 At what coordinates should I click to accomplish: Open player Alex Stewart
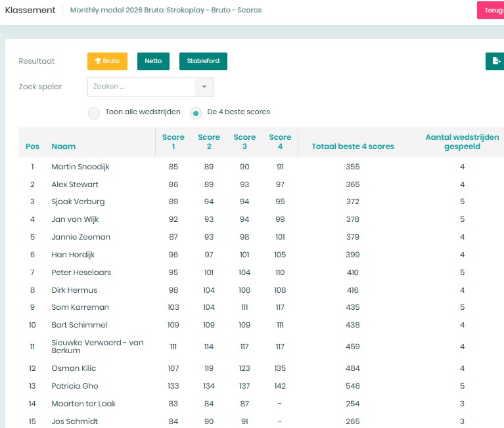tap(75, 184)
